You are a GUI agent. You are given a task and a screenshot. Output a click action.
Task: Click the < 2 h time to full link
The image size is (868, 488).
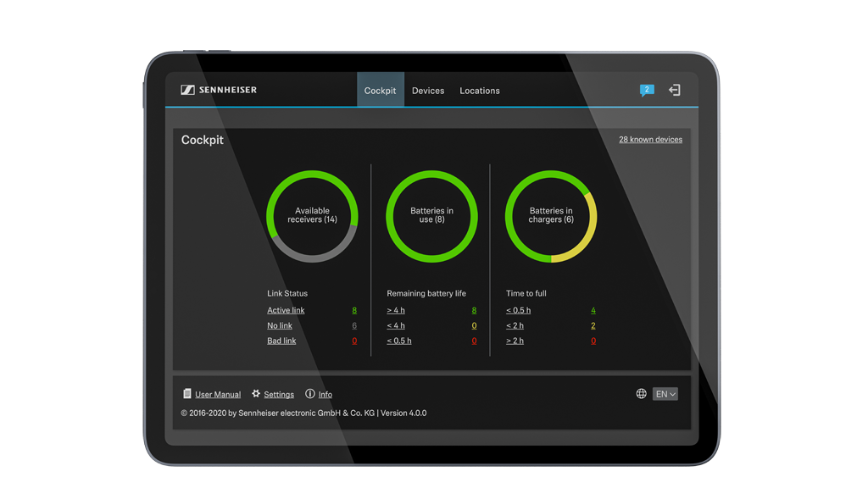(x=515, y=326)
